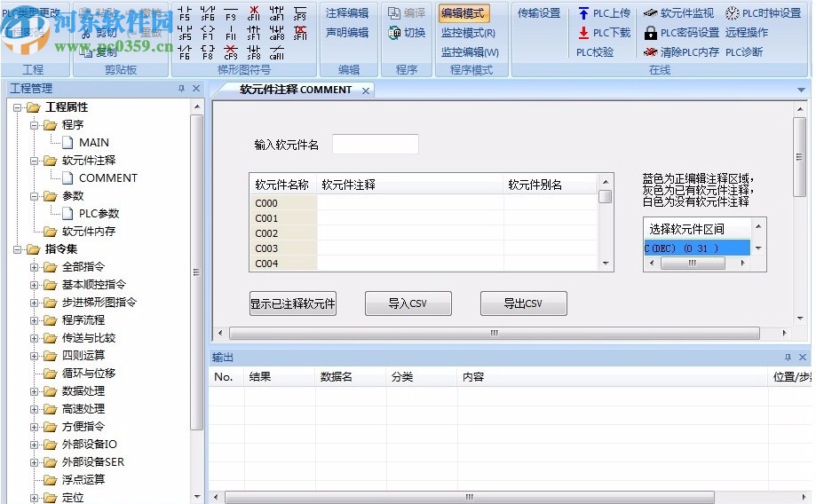
Task: Switch to 监控模式(R)
Action: (468, 33)
